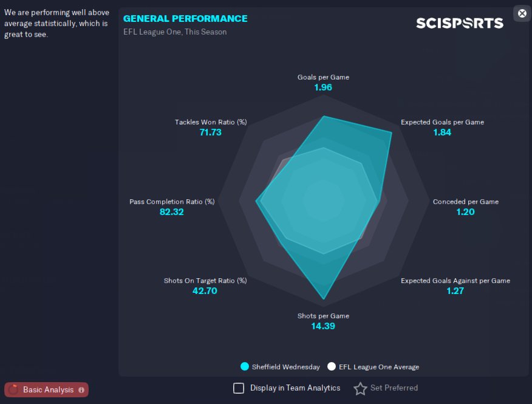Click the Tackles Won Ratio 71.73 value
Screen dimensions: 532x404
click(210, 132)
